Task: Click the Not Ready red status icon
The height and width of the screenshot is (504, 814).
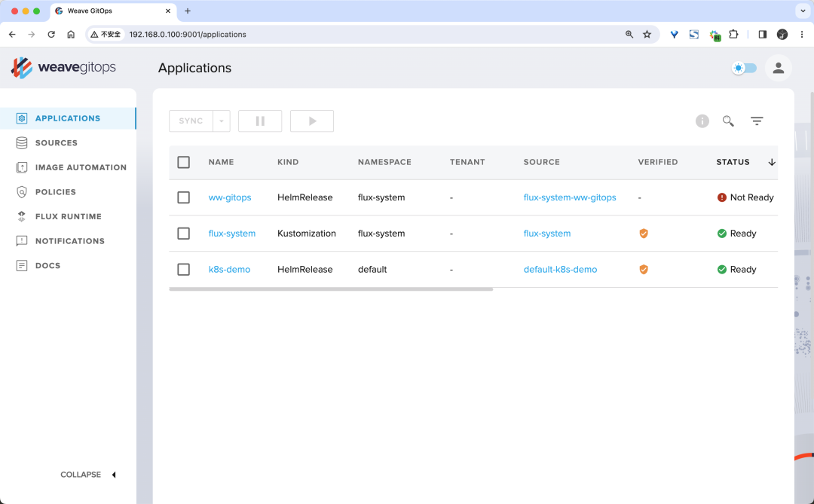Action: point(721,197)
